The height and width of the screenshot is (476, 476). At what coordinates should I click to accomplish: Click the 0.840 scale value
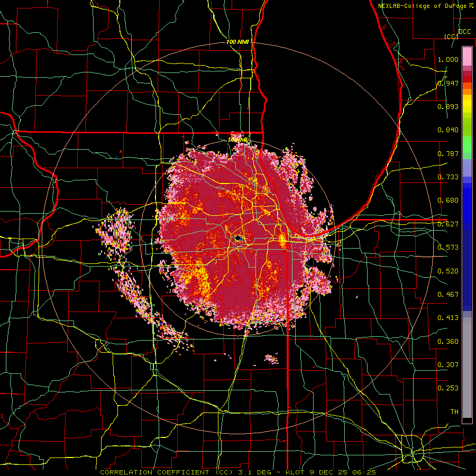[x=448, y=130]
